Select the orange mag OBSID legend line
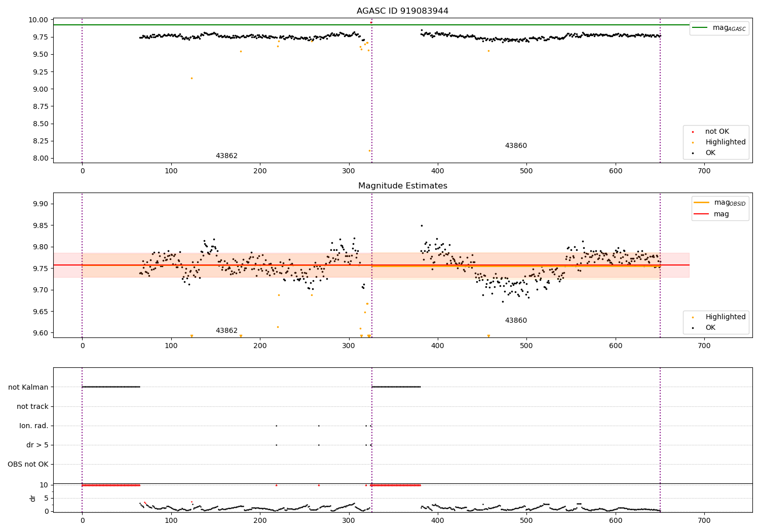Image resolution: width=760 pixels, height=532 pixels. tap(702, 203)
